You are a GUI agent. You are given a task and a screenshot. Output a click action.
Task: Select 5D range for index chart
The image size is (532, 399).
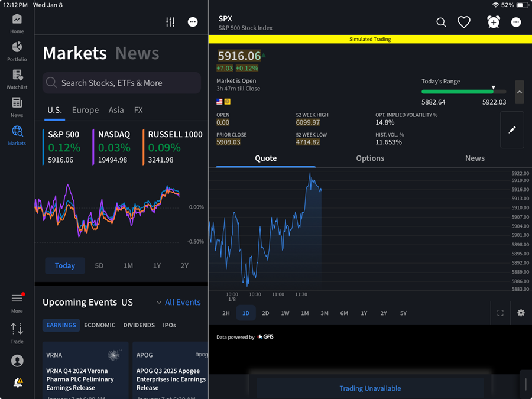99,265
